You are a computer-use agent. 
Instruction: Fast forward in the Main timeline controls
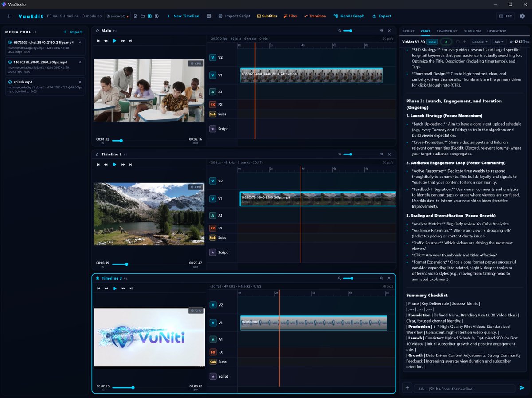click(123, 41)
